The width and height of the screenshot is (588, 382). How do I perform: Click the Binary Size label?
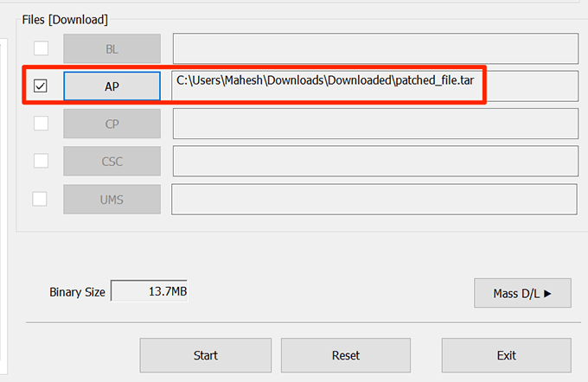(77, 292)
